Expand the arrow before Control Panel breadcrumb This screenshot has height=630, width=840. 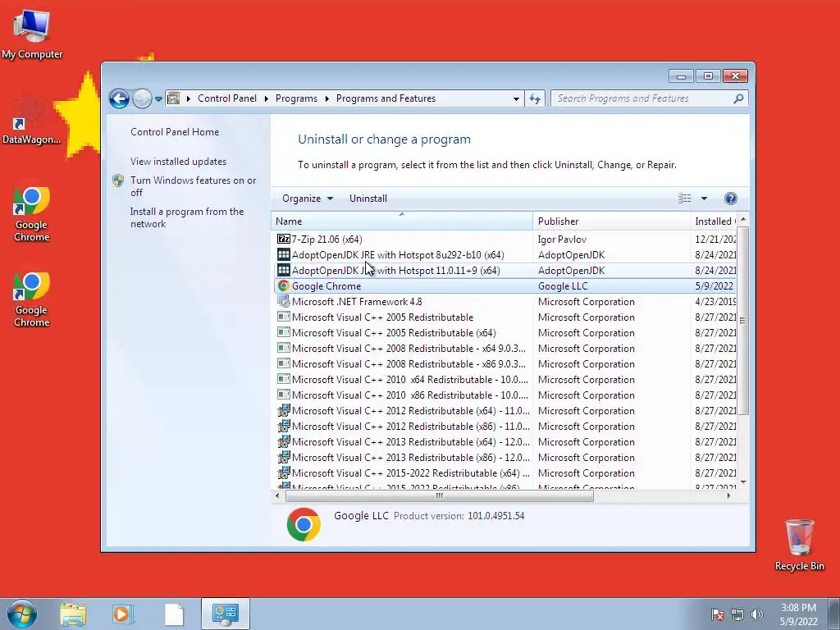coord(189,98)
